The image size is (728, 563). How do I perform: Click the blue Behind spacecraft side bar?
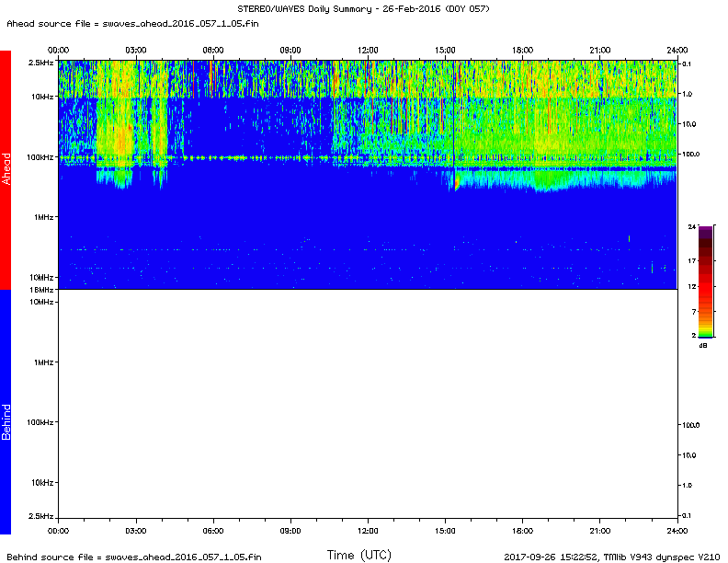point(6,411)
